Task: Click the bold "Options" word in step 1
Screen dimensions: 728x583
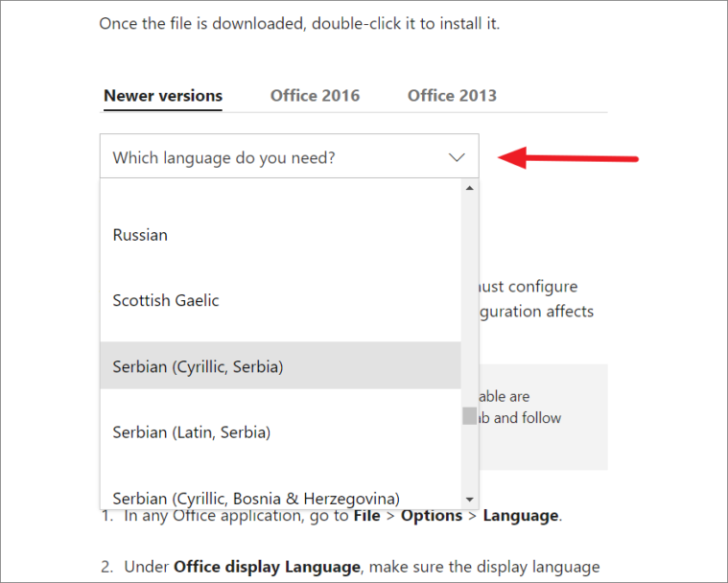Action: [x=432, y=515]
